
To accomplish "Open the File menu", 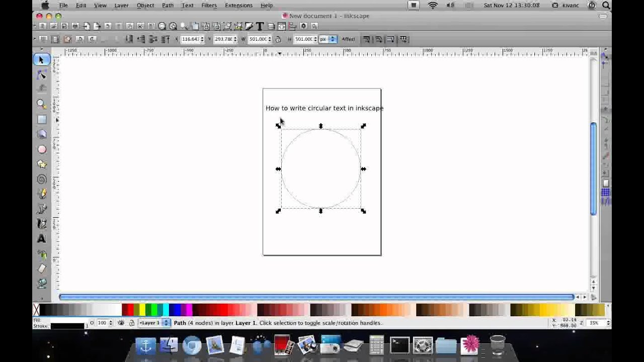I will click(63, 6).
